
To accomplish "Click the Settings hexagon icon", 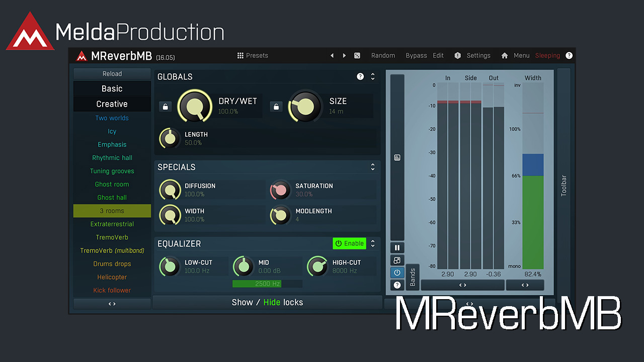I will [457, 56].
